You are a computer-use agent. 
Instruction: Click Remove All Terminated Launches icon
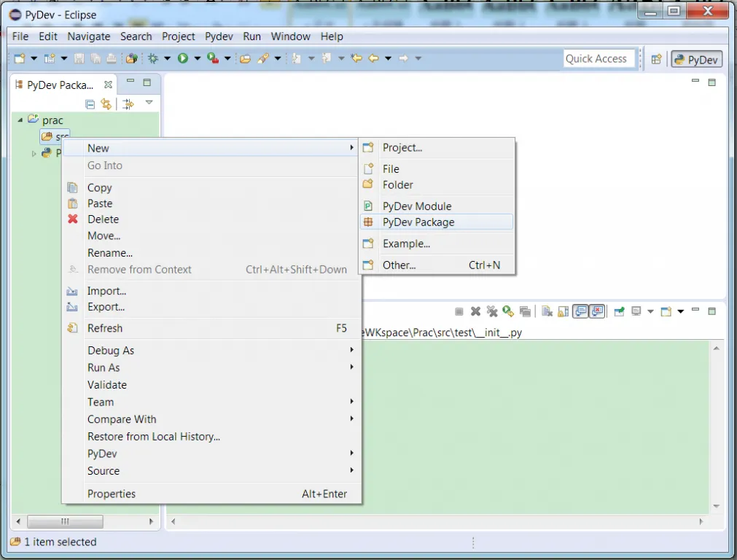click(492, 311)
